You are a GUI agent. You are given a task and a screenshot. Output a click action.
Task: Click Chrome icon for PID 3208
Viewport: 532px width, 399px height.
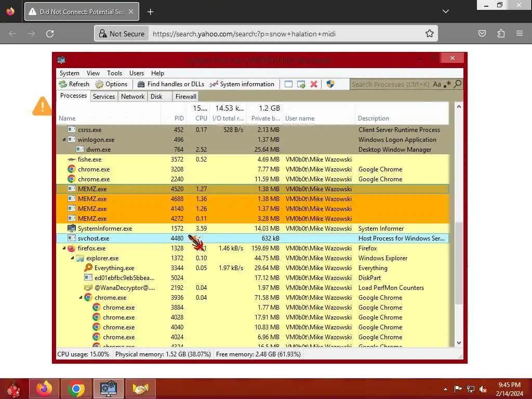[71, 169]
